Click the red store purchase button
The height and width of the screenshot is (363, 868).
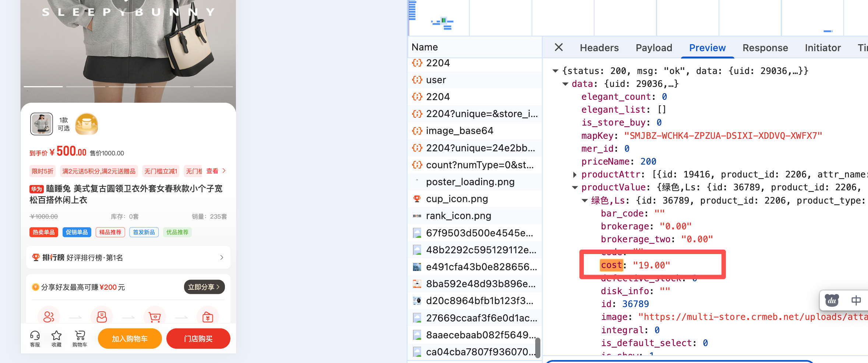click(x=198, y=338)
